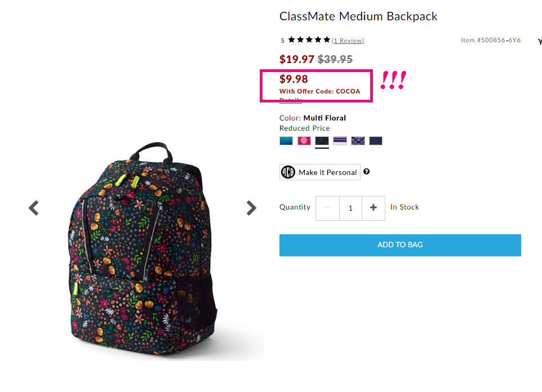Decrease quantity with the minus button
This screenshot has width=542, height=392.
click(327, 207)
